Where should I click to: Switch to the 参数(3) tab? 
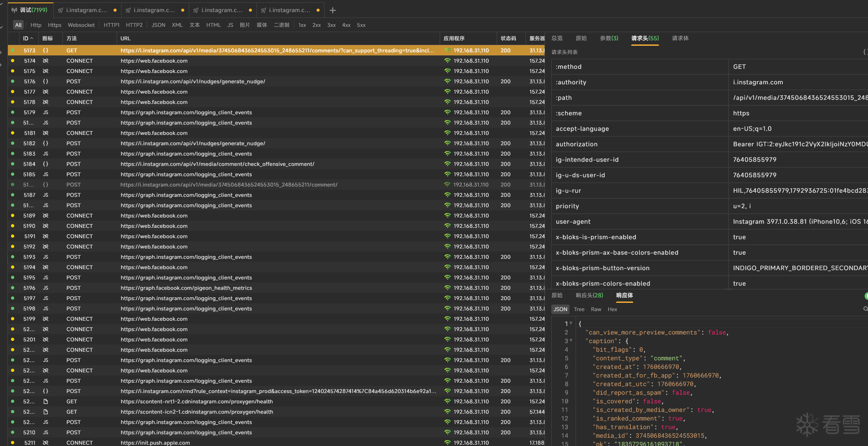coord(609,38)
